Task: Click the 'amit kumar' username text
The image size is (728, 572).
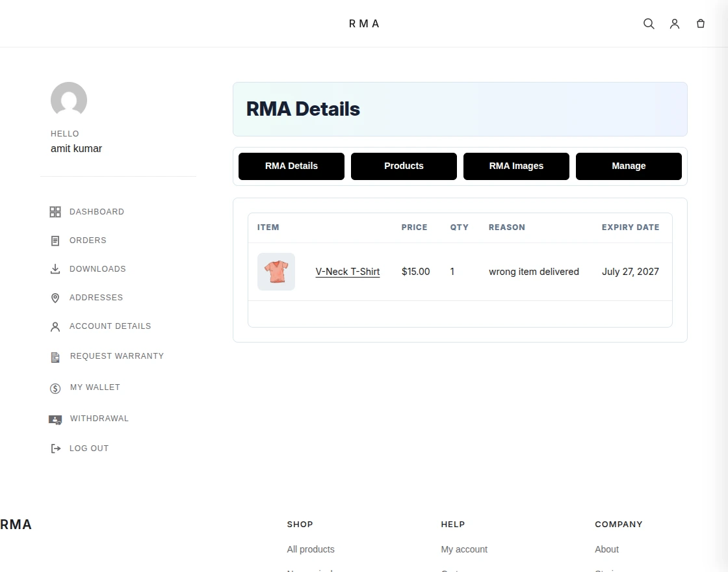Action: [x=76, y=149]
